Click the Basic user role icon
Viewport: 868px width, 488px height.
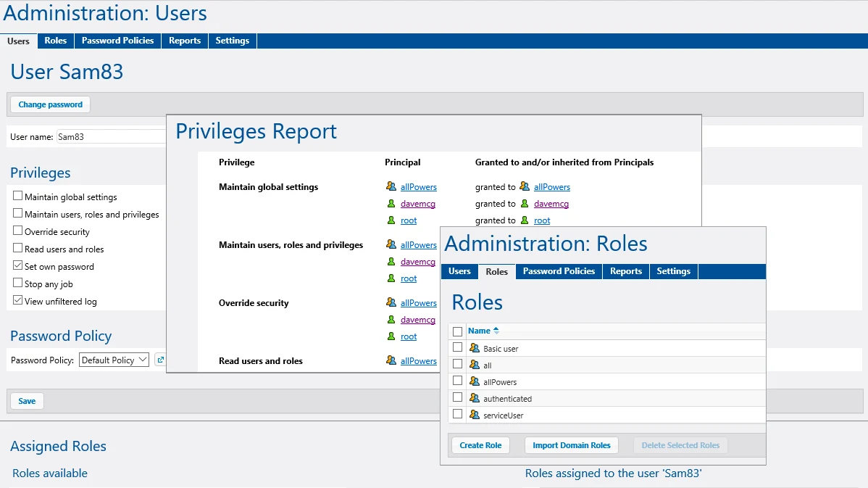click(475, 348)
